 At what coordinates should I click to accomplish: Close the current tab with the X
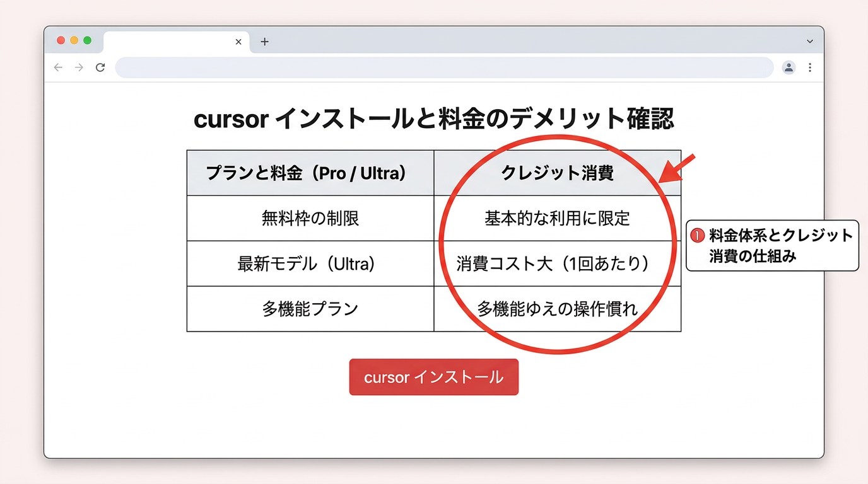point(238,42)
